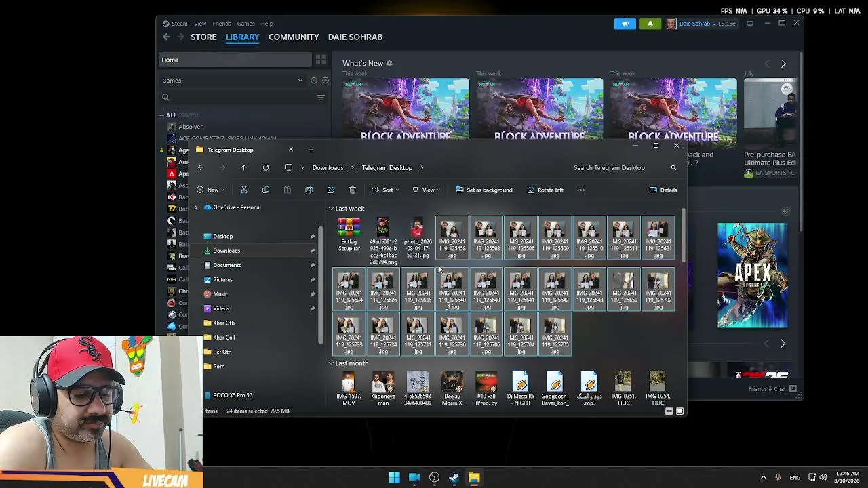868x488 pixels.
Task: Open Steam library advanced filter icon
Action: 321,98
